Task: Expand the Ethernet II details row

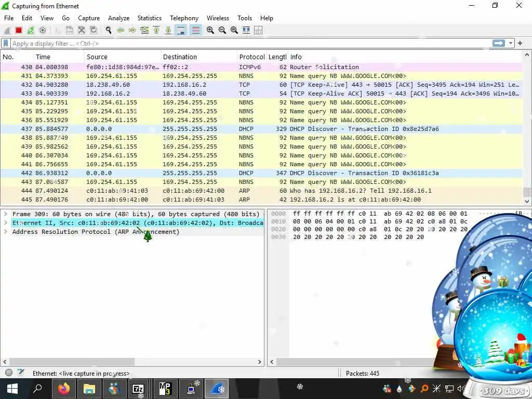Action: click(6, 223)
